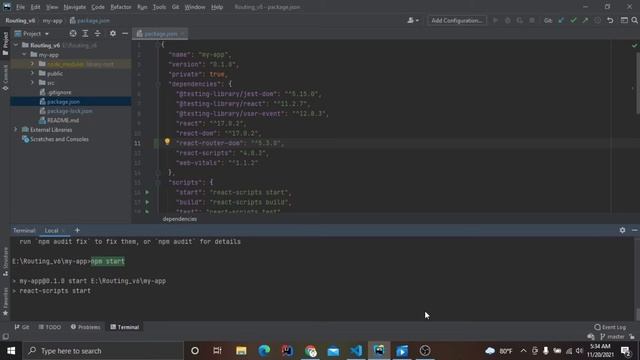Run the start script gutter arrow
Image resolution: width=640 pixels, height=360 pixels.
pos(147,192)
